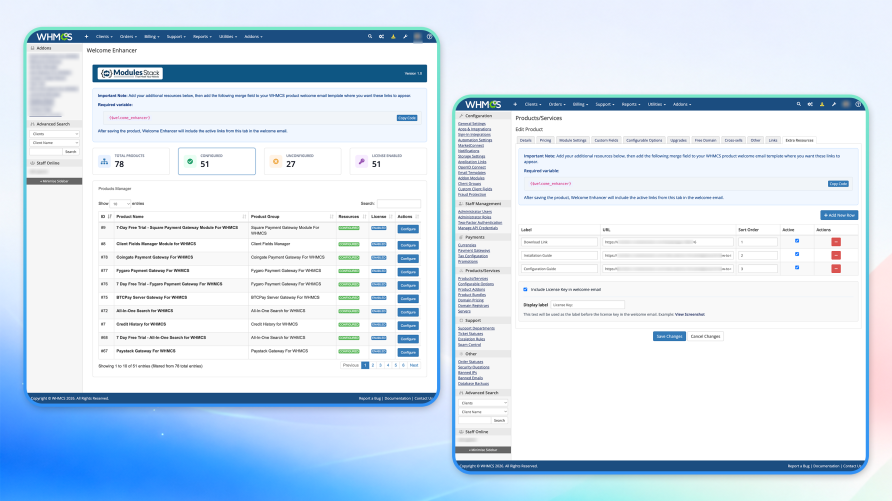Screen dimensions: 892x501
Task: Click the Add New Row button
Action: point(839,215)
